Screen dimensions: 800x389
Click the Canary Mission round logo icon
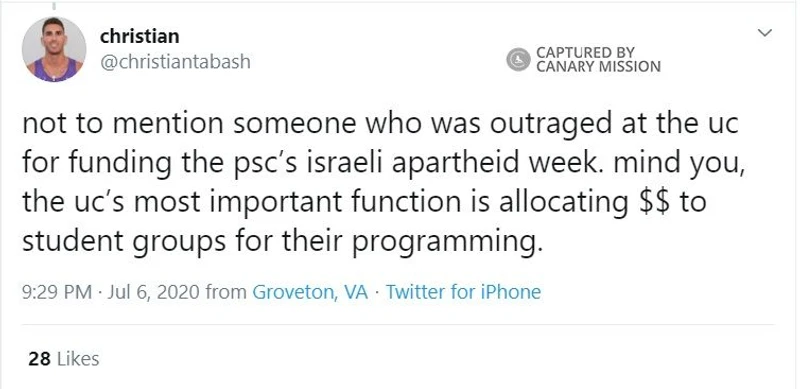tap(518, 59)
